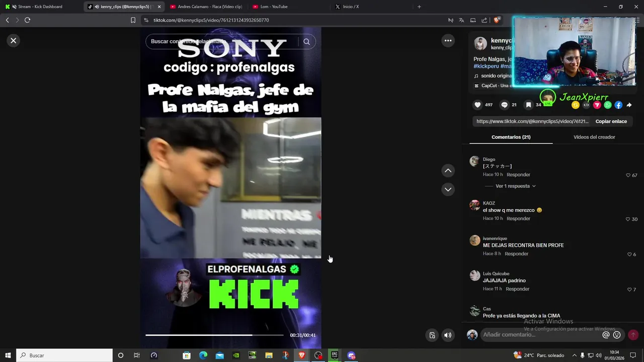Toggle the auto-scroll button beside the volume
The width and height of the screenshot is (644, 362).
432,335
